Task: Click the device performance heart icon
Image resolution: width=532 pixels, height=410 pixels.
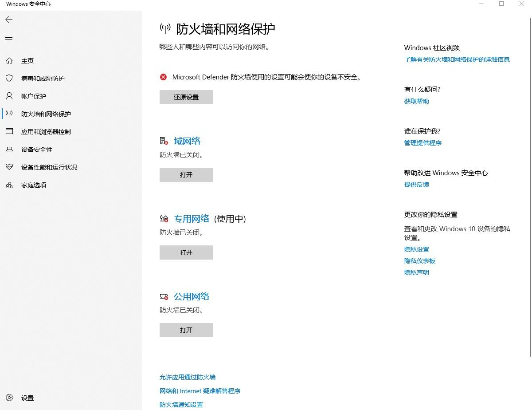Action: pyautogui.click(x=9, y=167)
